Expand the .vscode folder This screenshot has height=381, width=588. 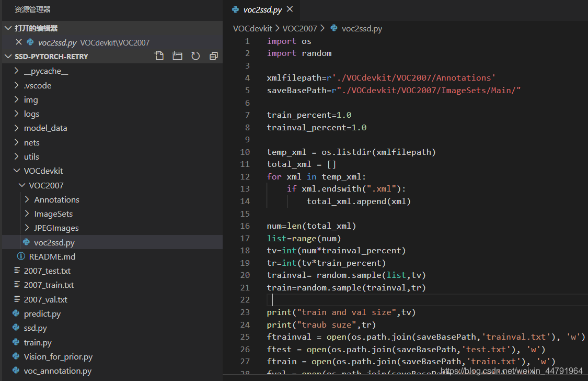(x=17, y=85)
